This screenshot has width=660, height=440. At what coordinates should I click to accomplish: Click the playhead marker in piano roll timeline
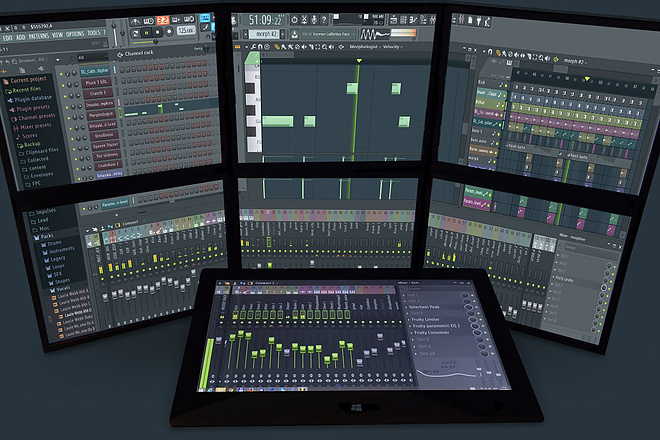click(359, 61)
